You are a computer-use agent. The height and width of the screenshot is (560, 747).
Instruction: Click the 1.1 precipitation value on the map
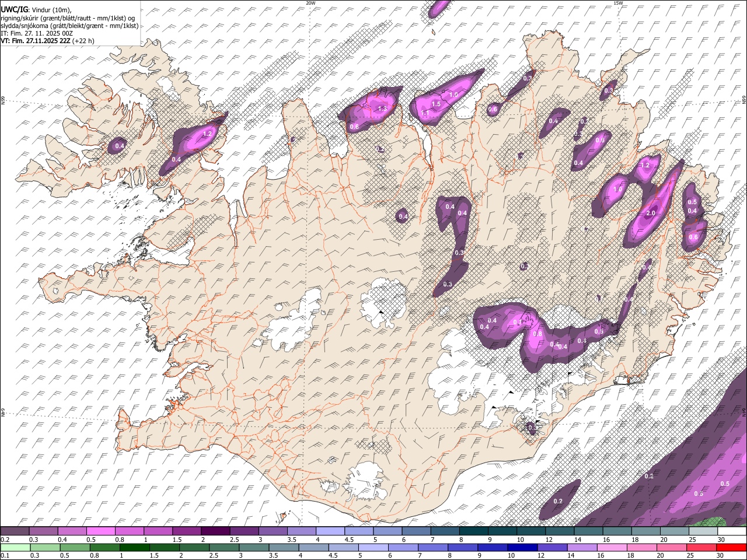[425, 113]
